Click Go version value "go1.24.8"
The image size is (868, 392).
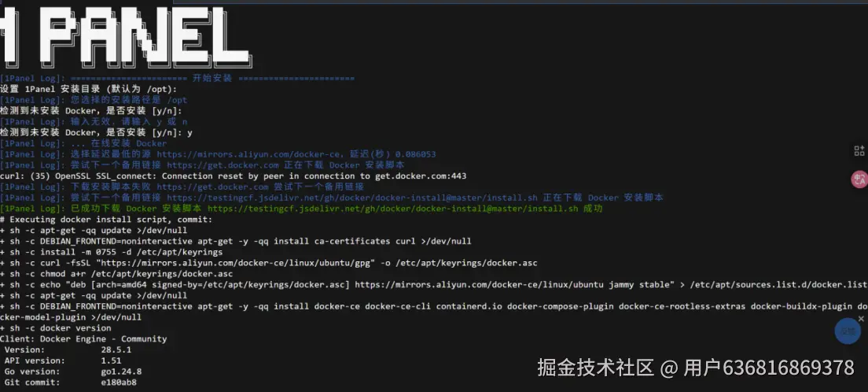(x=121, y=372)
